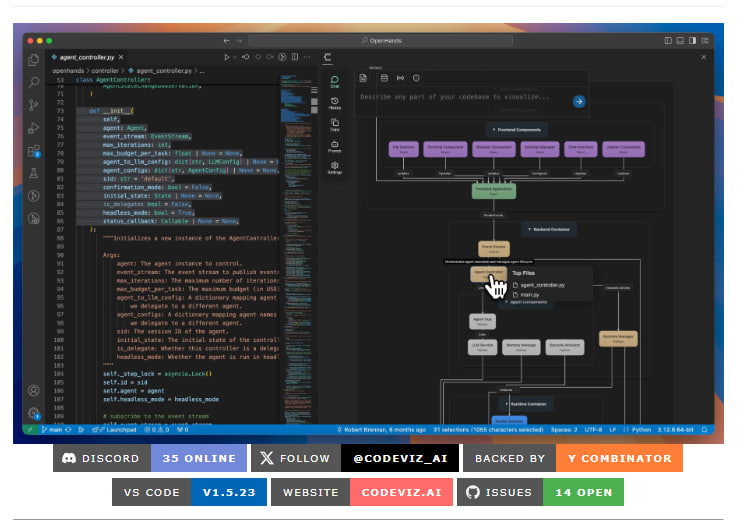740x520 pixels.
Task: Click the OpenHands command center search box
Action: point(381,41)
